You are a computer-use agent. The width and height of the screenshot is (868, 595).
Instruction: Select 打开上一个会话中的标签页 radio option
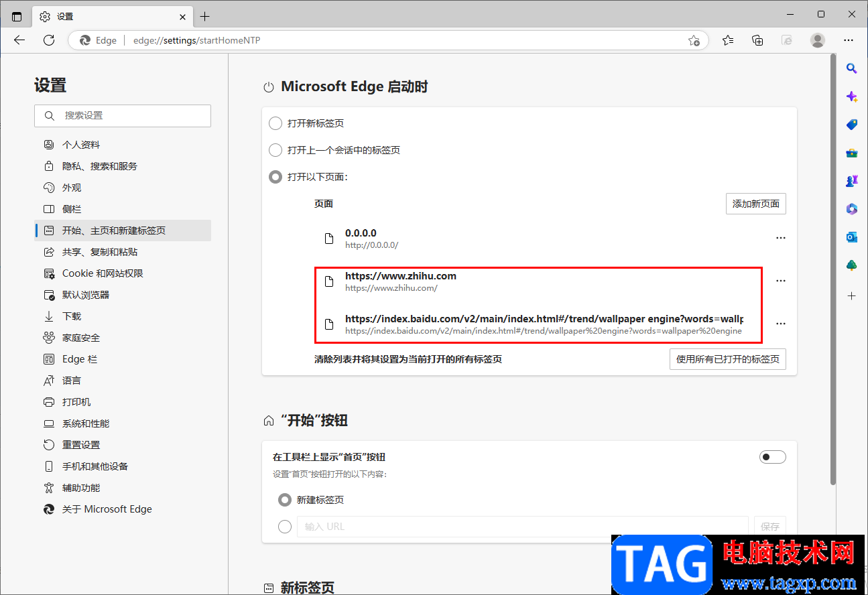point(275,150)
